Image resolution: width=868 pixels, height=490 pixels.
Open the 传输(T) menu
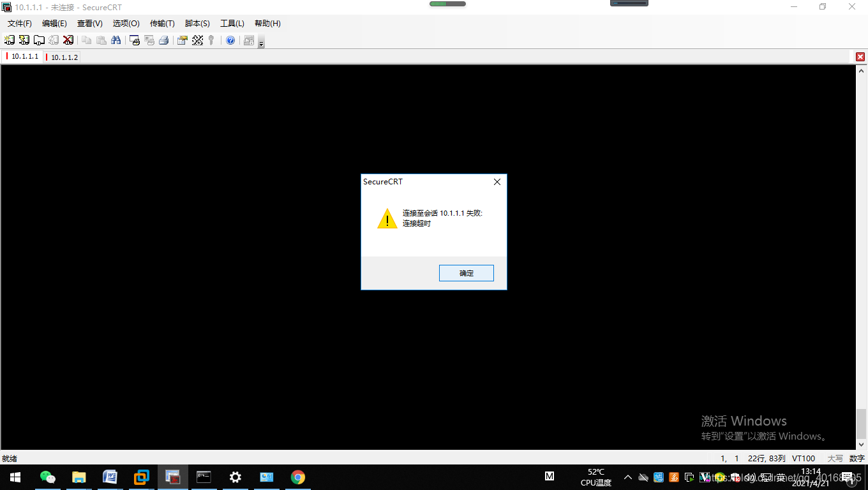(x=162, y=24)
